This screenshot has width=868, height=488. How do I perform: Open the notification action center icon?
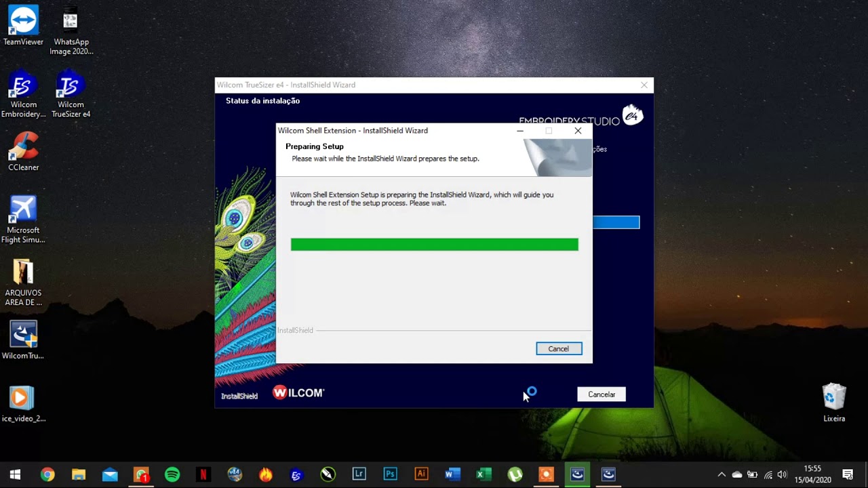pyautogui.click(x=848, y=474)
